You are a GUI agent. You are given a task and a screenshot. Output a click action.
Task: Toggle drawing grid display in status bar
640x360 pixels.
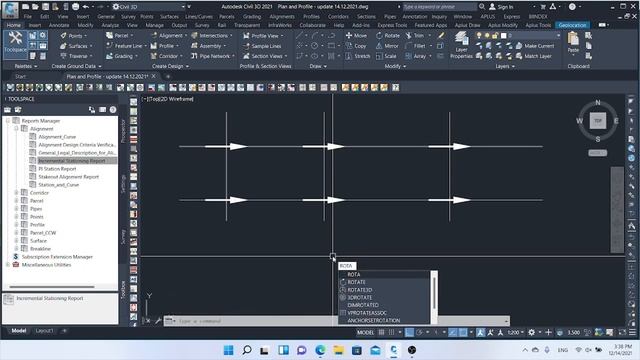click(381, 333)
